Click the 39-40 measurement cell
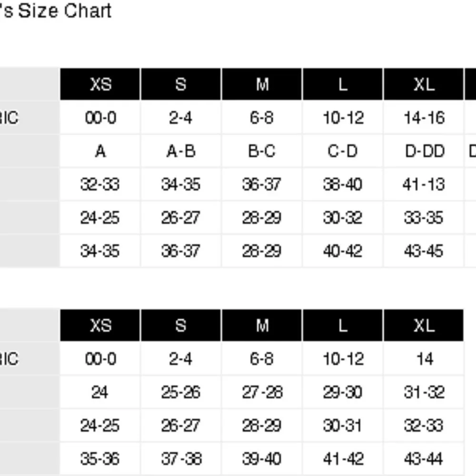The image size is (476, 476). (x=262, y=459)
